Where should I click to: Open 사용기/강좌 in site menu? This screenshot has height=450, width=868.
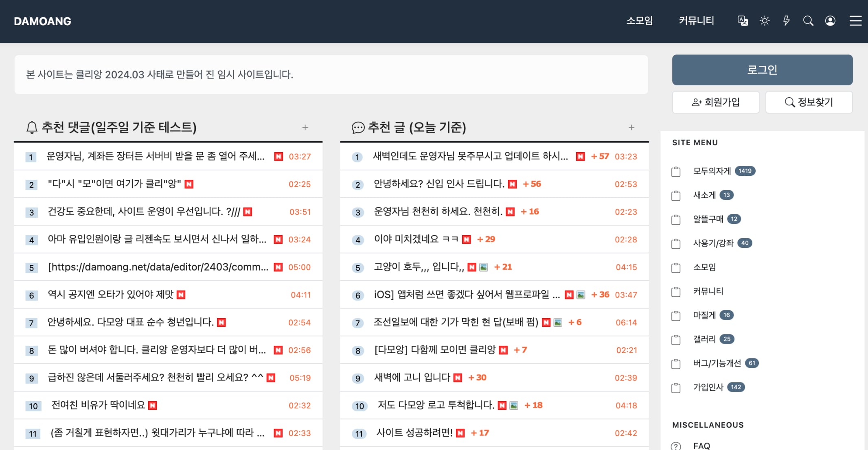pyautogui.click(x=713, y=243)
